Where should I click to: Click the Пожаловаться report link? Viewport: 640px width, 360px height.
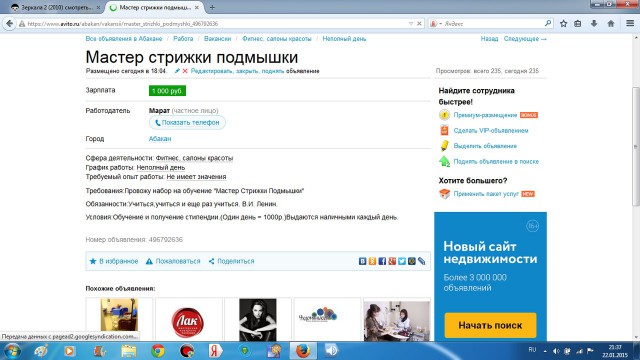coord(173,261)
